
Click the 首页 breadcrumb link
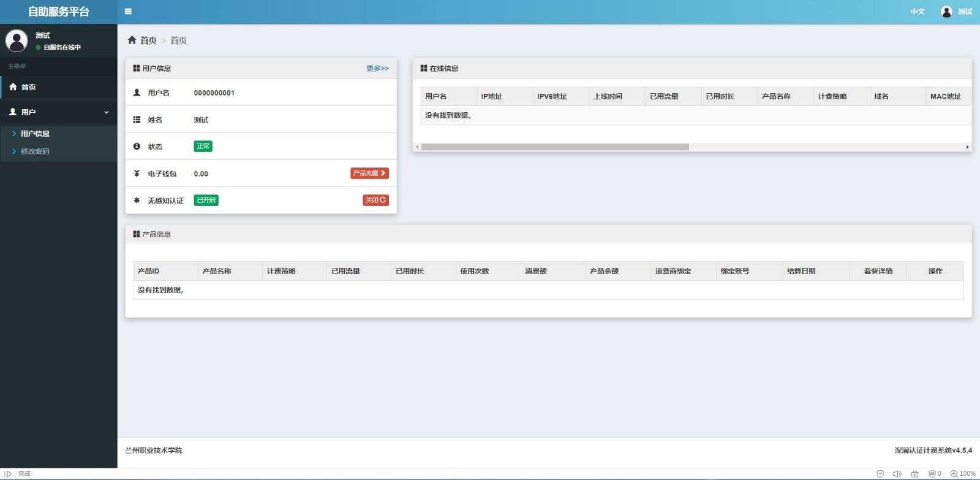148,40
